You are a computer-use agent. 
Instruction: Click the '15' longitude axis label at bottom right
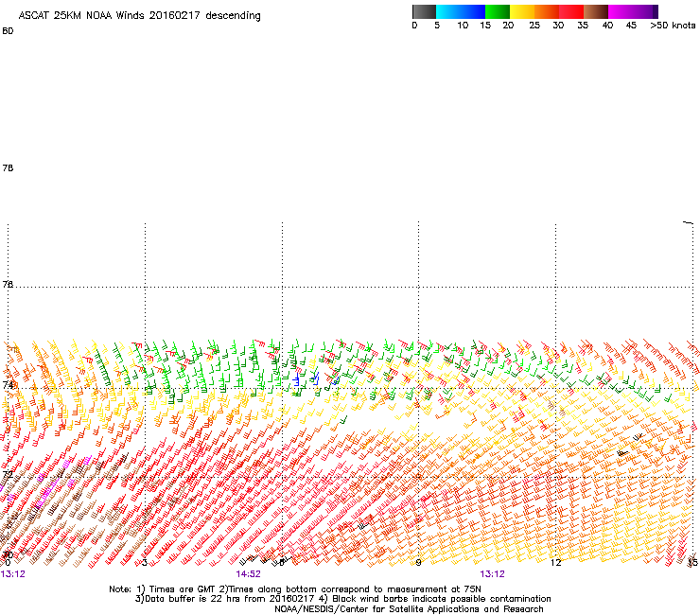(692, 562)
